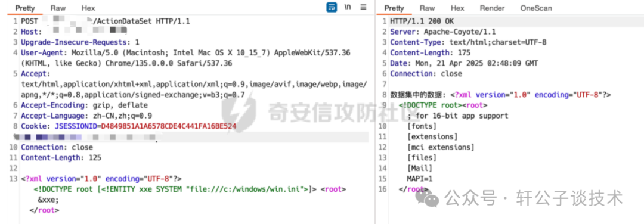Click the request Connection: close header

tap(57, 147)
